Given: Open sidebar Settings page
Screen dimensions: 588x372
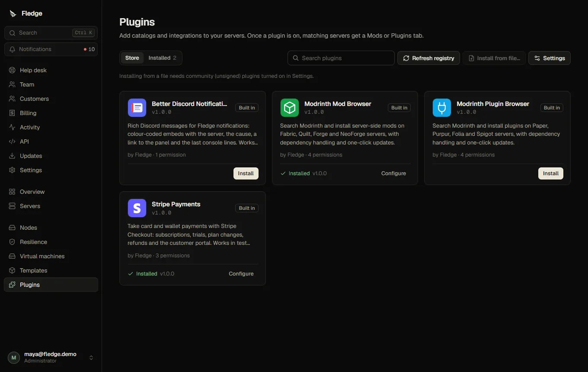Looking at the screenshot, I should point(51,170).
